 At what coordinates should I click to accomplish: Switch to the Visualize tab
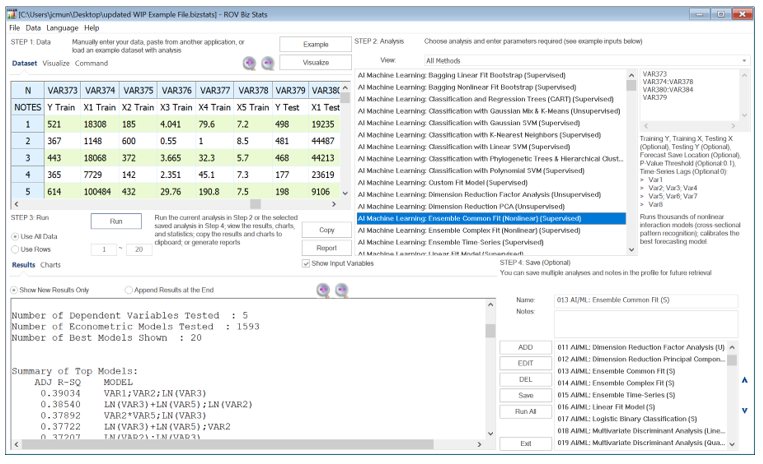coord(56,63)
